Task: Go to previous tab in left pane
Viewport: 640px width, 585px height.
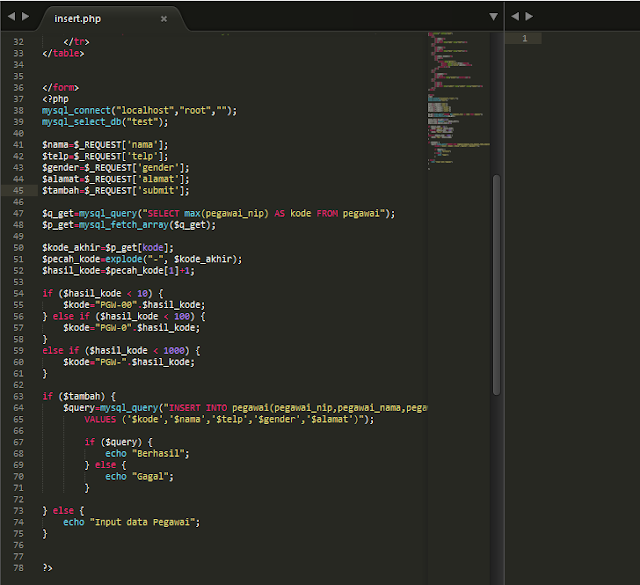Action: point(11,16)
